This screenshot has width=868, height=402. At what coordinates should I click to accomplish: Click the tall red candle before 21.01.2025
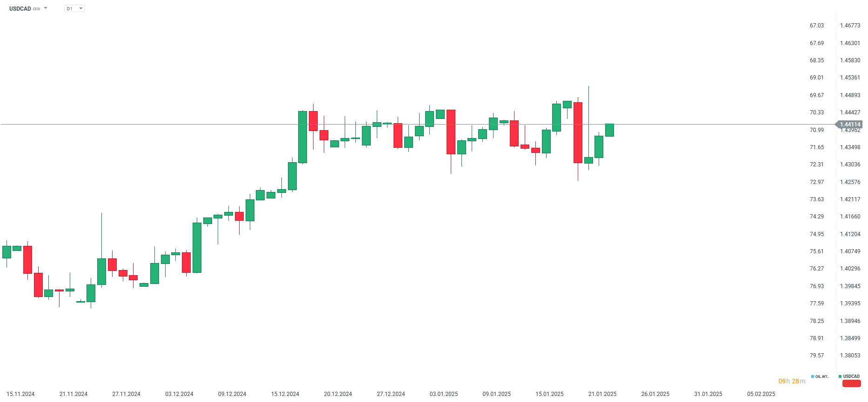(x=578, y=132)
